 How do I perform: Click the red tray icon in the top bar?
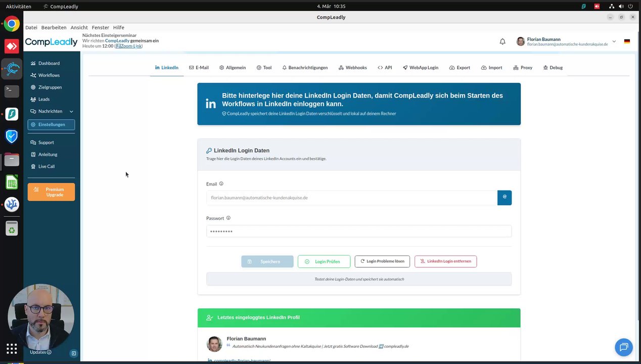click(597, 7)
